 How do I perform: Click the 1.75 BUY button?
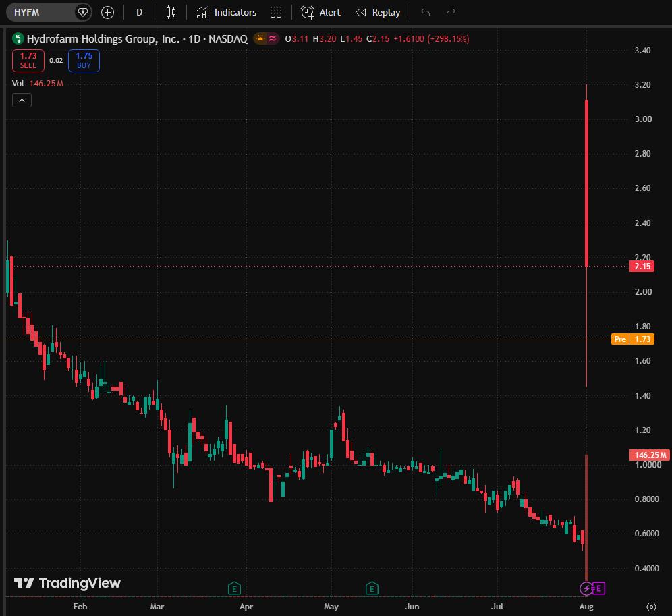click(x=84, y=61)
